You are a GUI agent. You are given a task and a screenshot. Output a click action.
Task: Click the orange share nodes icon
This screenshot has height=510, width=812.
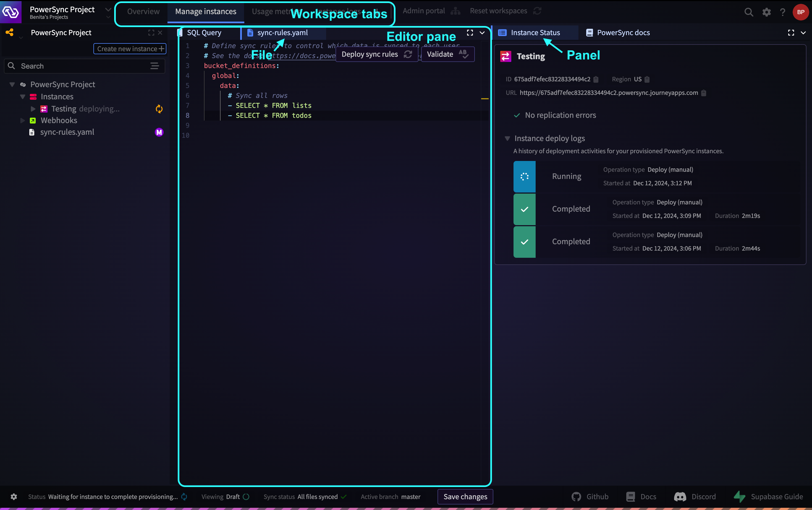tap(9, 32)
